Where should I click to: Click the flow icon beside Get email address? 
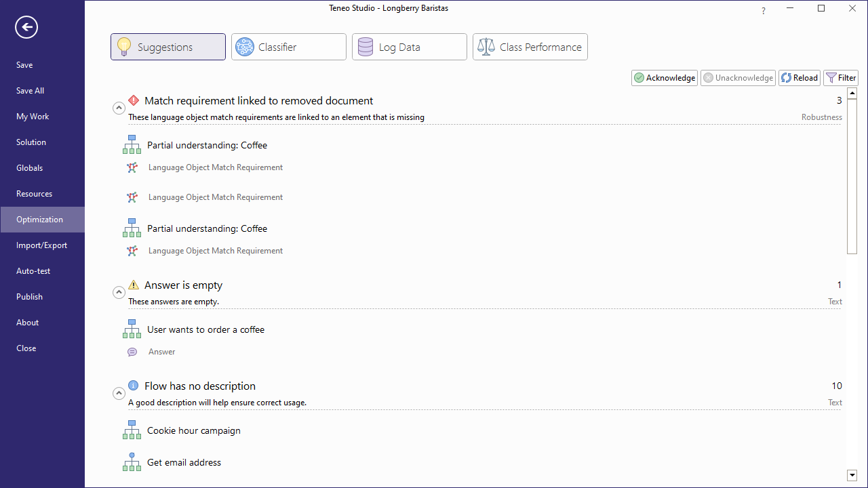pyautogui.click(x=132, y=462)
